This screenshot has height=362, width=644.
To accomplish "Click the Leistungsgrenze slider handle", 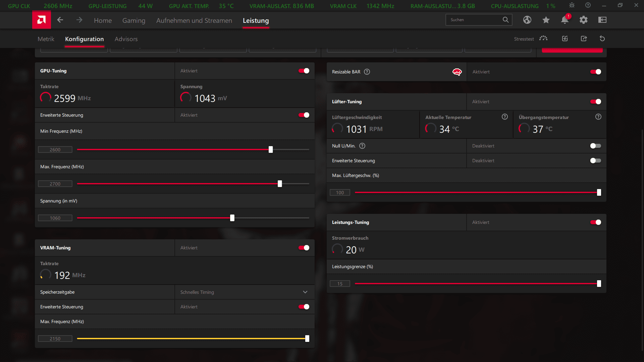I will pyautogui.click(x=599, y=284).
